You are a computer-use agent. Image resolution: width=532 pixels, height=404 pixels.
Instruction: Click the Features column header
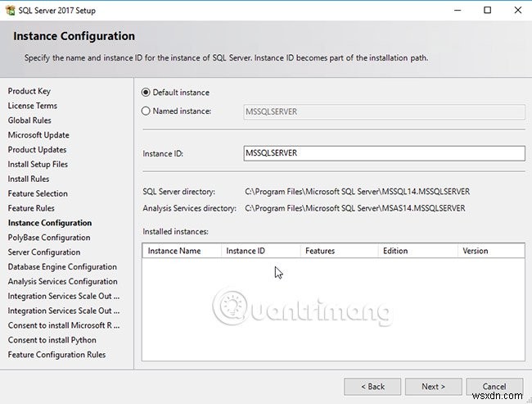pos(340,251)
